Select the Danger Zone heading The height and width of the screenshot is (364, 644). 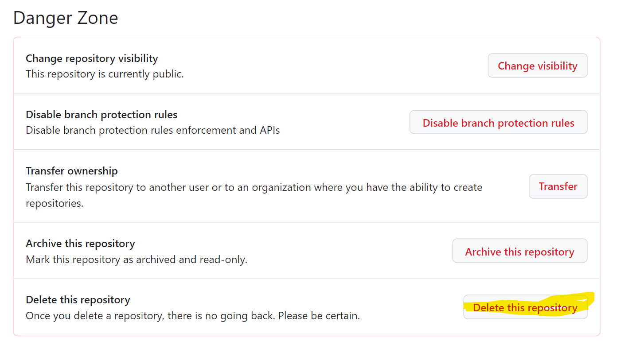click(x=65, y=18)
